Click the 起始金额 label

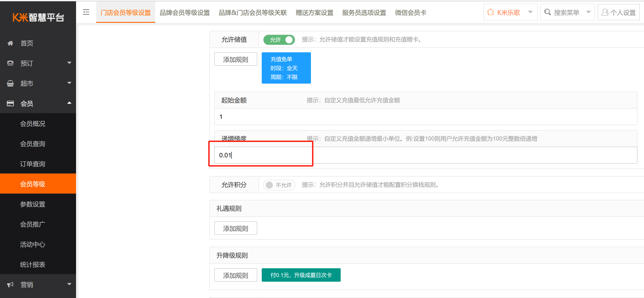coord(234,100)
